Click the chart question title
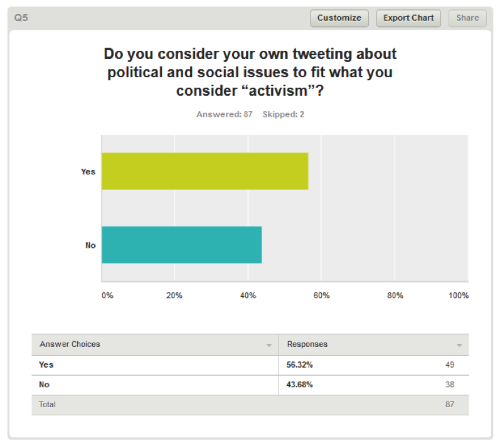Screen dimensions: 500x448 coord(250,72)
